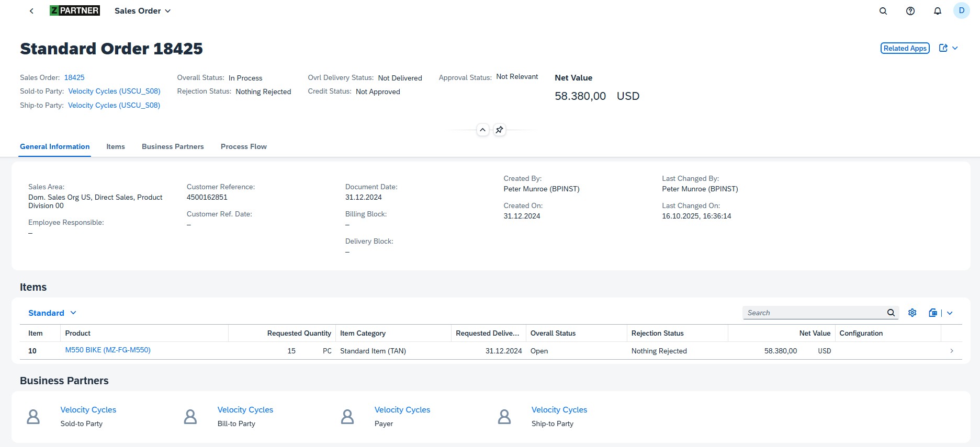Open the M550 BIKE product link
This screenshot has height=447, width=980.
tap(108, 350)
